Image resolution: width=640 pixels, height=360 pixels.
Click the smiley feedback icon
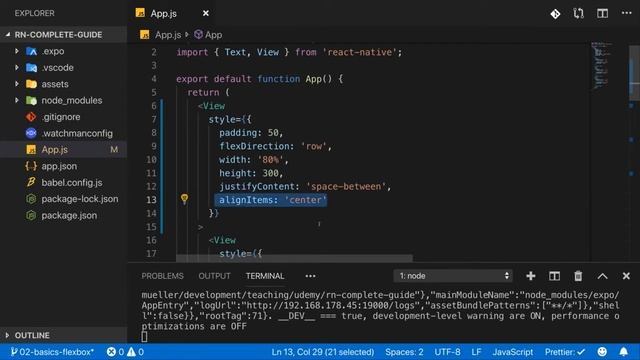pyautogui.click(x=602, y=352)
